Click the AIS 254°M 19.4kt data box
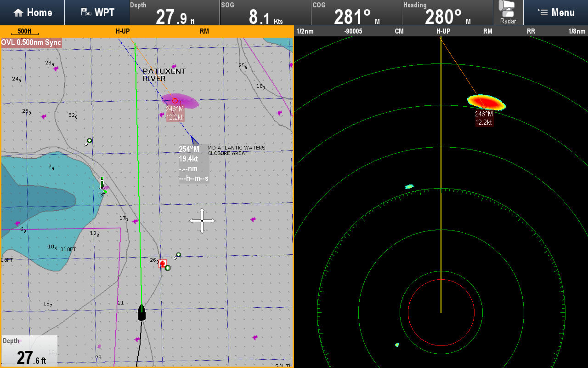Viewport: 588px width, 368px height. [x=194, y=164]
